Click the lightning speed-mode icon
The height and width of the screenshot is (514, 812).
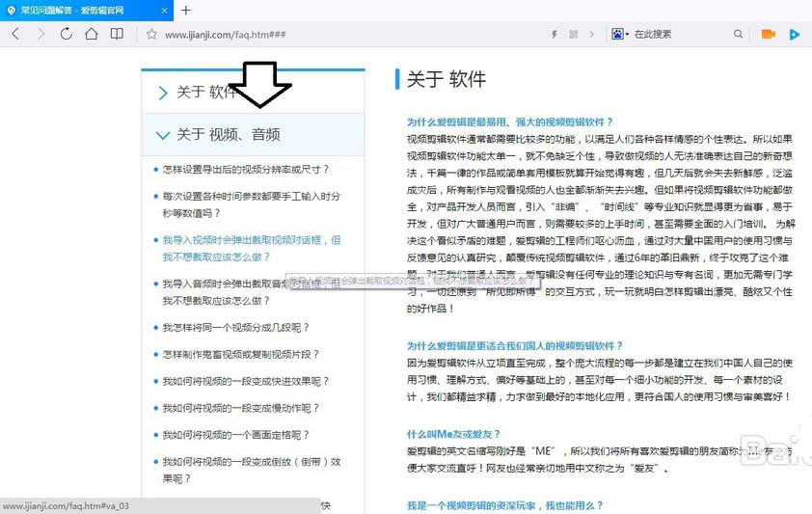coord(555,34)
